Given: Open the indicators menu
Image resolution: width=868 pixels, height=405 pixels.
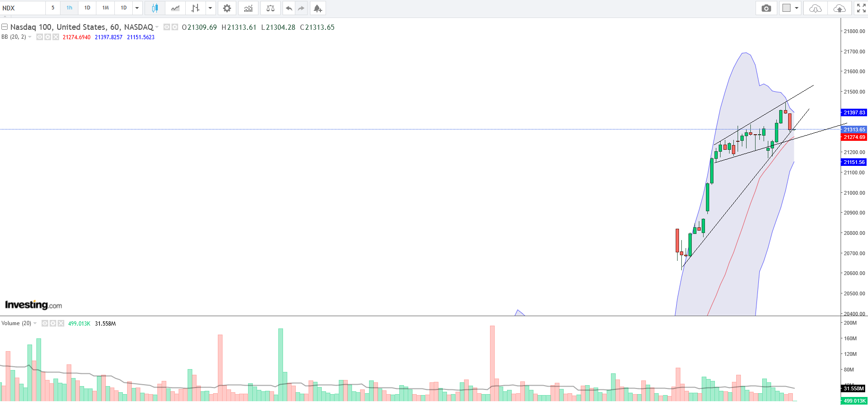Looking at the screenshot, I should 249,8.
